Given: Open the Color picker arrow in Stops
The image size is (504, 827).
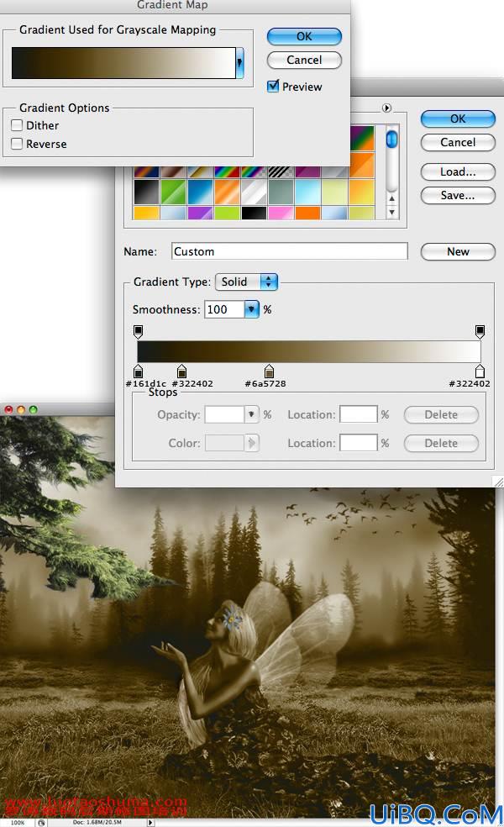Looking at the screenshot, I should pos(251,443).
